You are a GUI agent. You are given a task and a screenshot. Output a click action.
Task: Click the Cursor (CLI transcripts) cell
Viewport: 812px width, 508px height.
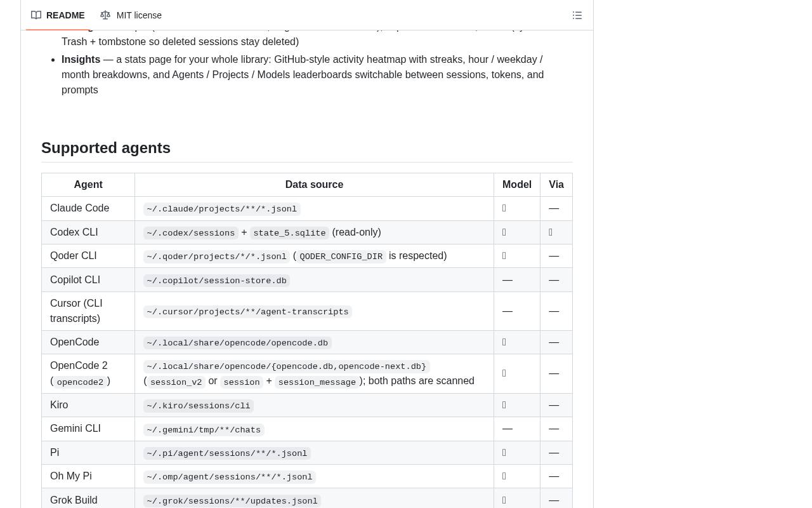click(88, 311)
